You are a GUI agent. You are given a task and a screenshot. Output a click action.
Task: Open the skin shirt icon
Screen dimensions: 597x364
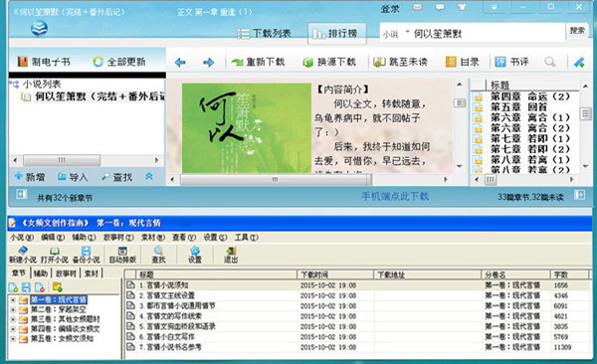point(463,7)
